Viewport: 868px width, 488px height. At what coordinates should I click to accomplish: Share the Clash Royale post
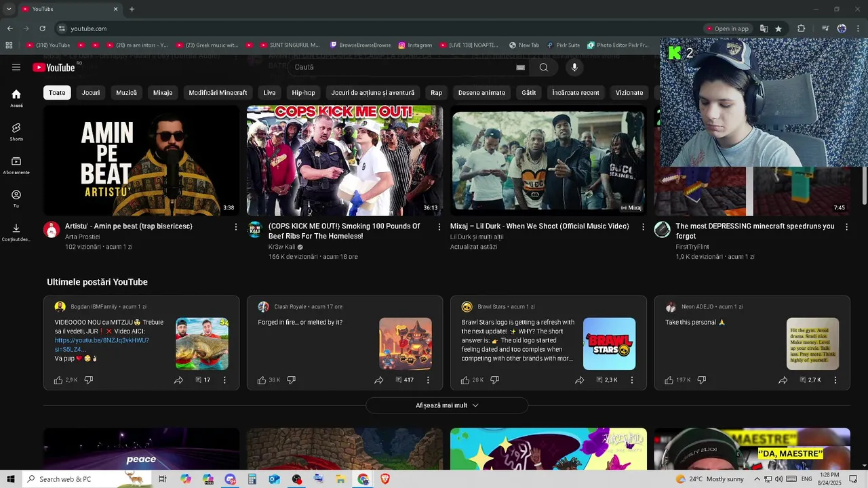pyautogui.click(x=379, y=380)
